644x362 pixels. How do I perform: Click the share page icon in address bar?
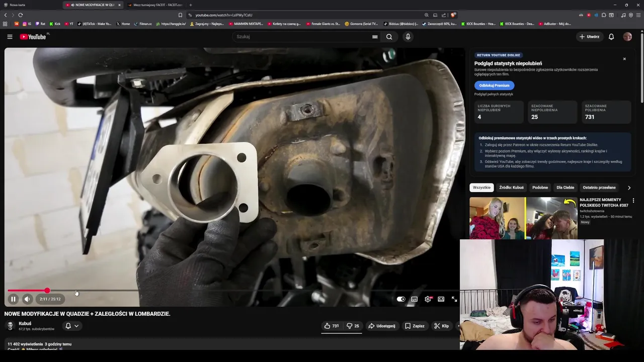(x=444, y=15)
